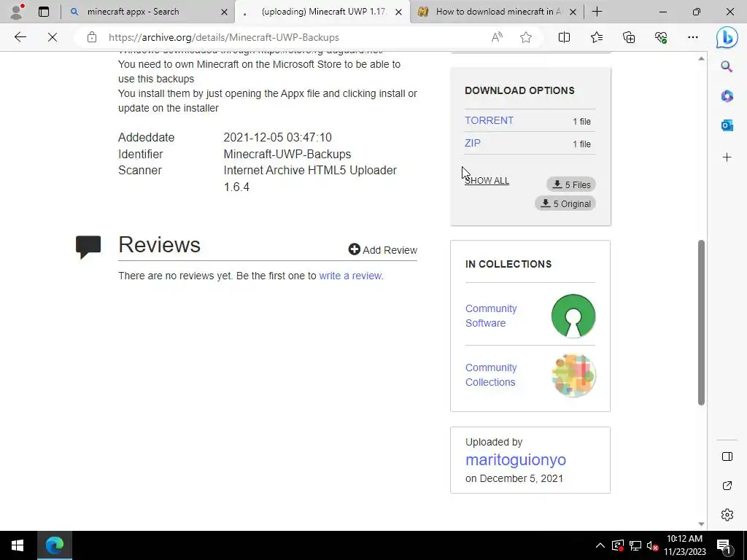
Task: Click the Edge icon in taskbar
Action: [54, 545]
